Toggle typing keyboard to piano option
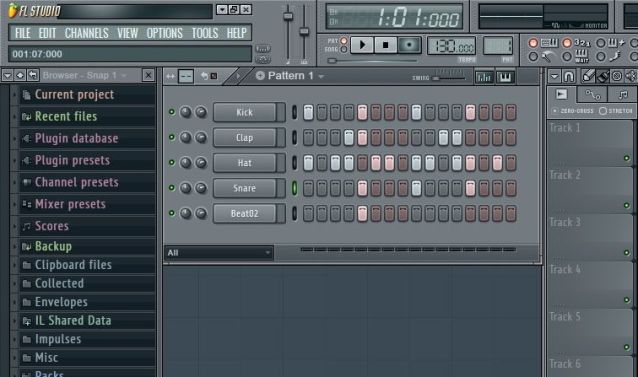638x377 pixels. [x=533, y=43]
